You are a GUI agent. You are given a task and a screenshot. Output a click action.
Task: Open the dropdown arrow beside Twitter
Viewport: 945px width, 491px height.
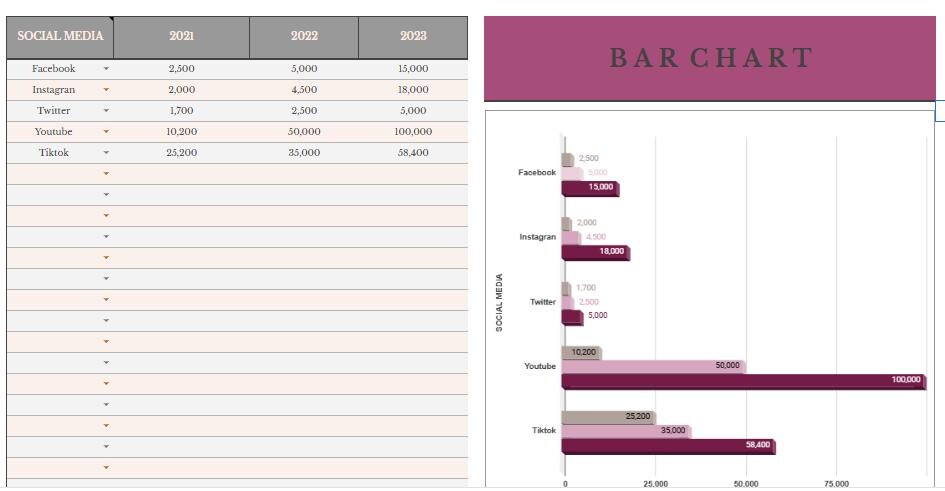point(106,111)
